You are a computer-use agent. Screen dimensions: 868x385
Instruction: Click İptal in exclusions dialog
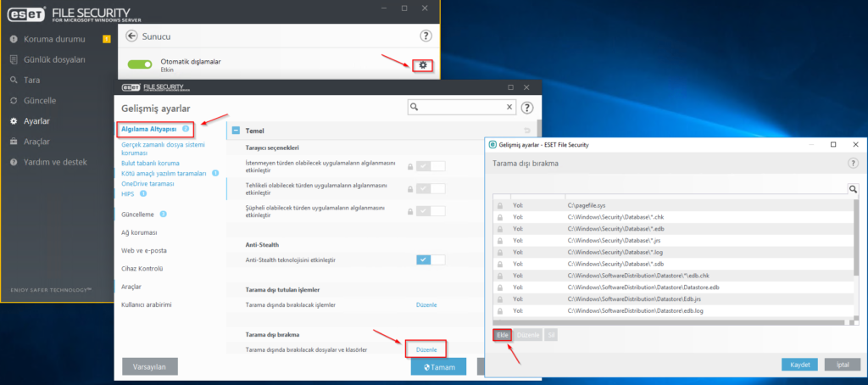point(842,365)
